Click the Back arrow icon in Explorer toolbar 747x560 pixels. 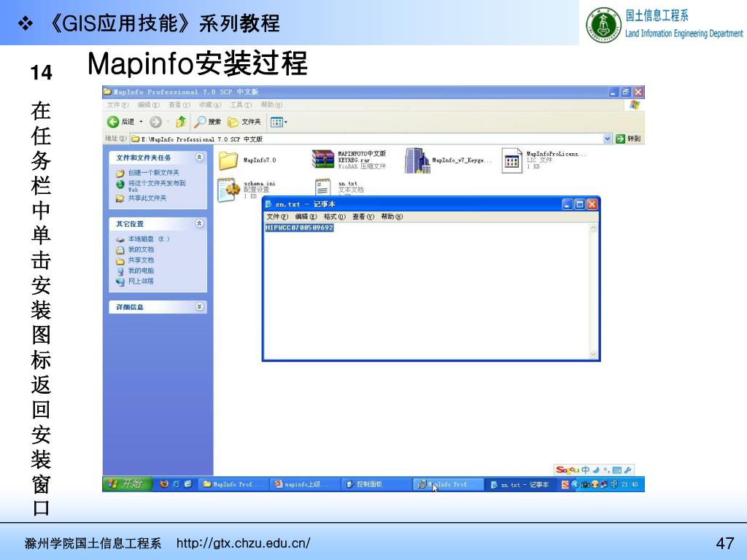(x=113, y=122)
